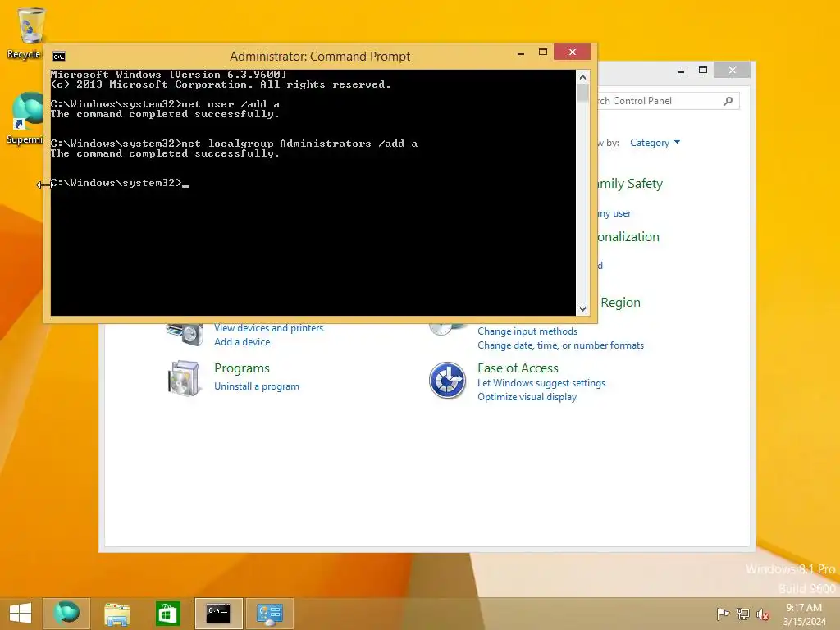Click the 'net user /add a' command text

click(231, 104)
